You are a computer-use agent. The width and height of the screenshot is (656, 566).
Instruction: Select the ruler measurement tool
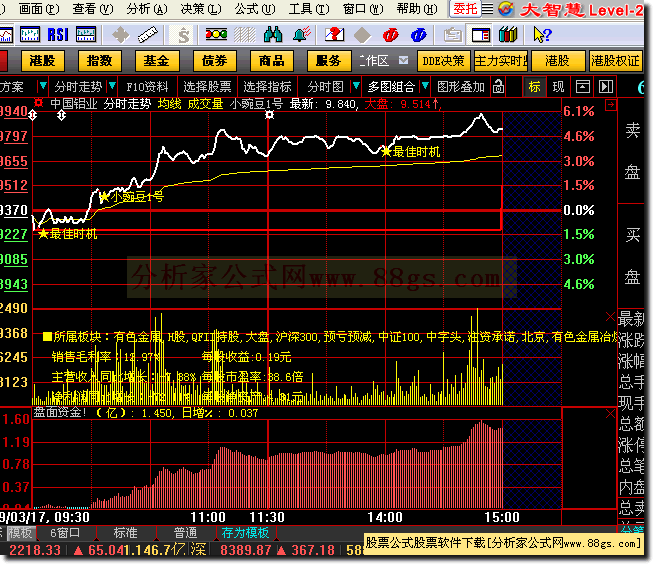[x=148, y=35]
